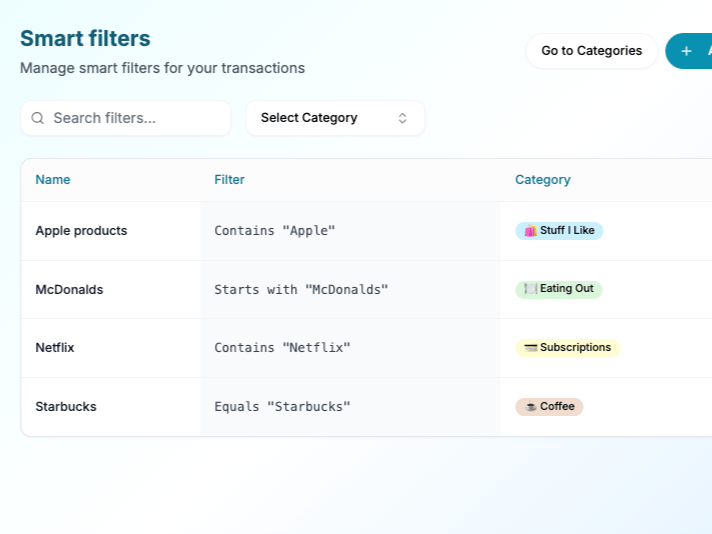This screenshot has height=534, width=712.
Task: Click the coffee cup emoji in the Coffee tag
Action: click(x=530, y=406)
